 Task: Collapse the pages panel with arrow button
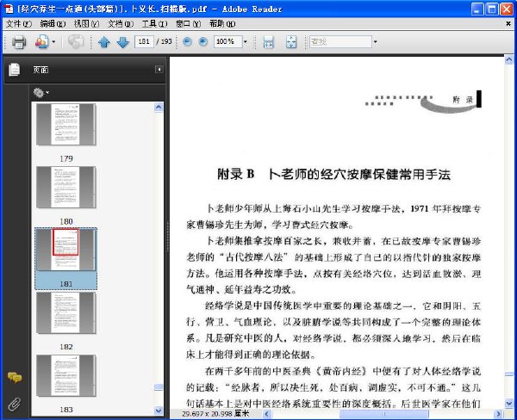pyautogui.click(x=159, y=70)
